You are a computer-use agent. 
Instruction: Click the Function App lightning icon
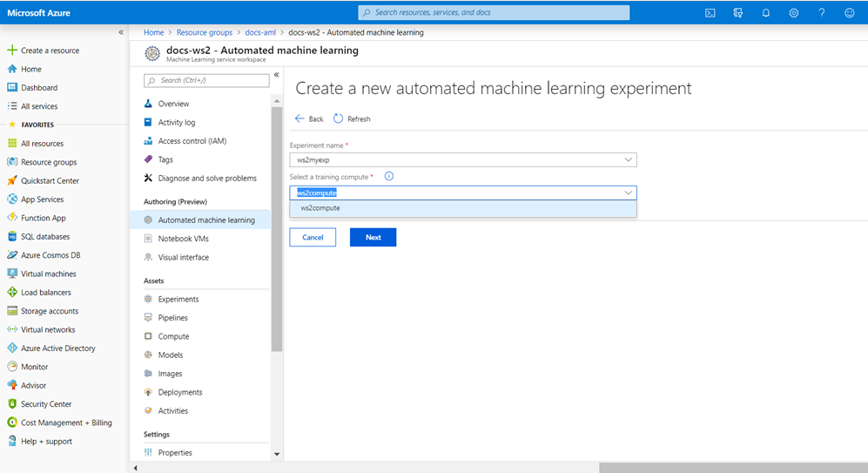(12, 218)
